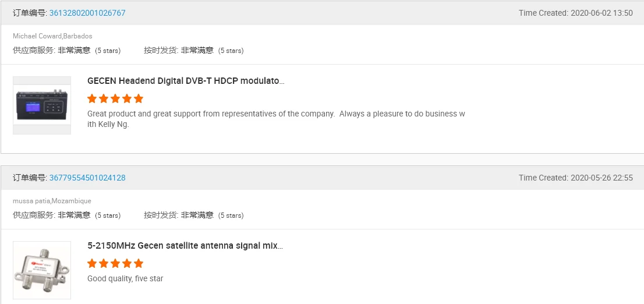This screenshot has width=644, height=304.
Task: Click reviewer name Michael Coward, Barbados
Action: click(x=52, y=36)
